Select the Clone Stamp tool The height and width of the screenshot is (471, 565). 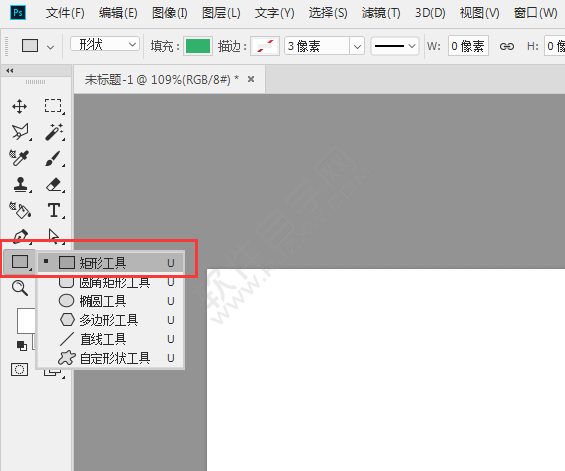click(x=21, y=185)
